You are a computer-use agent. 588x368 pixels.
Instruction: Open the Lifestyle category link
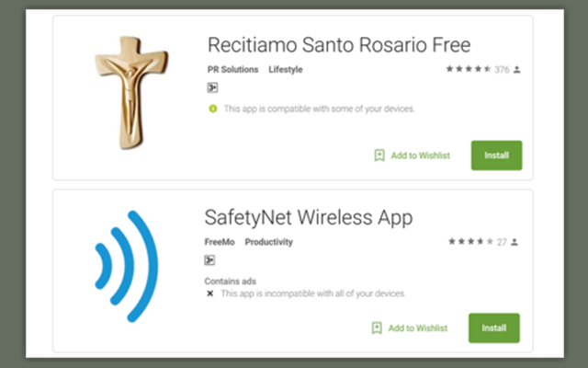[286, 70]
